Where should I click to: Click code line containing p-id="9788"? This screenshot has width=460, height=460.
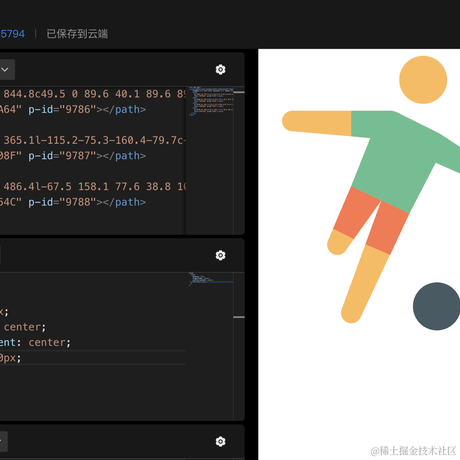(73, 202)
